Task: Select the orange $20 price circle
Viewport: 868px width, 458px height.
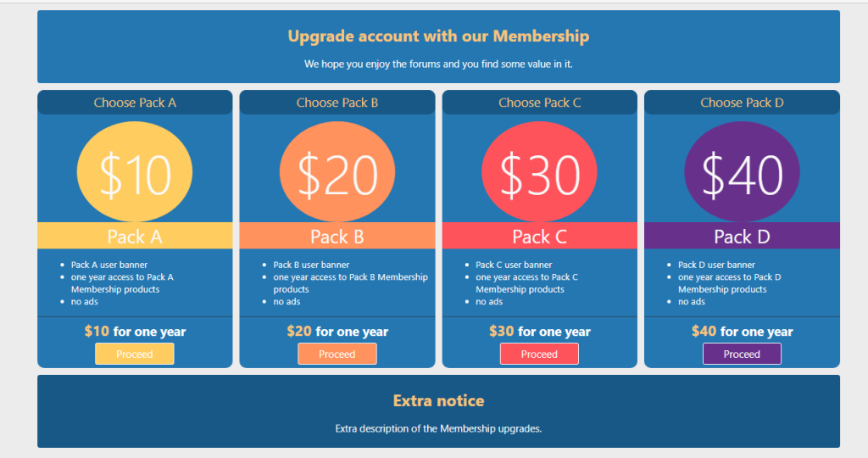Action: (x=337, y=171)
